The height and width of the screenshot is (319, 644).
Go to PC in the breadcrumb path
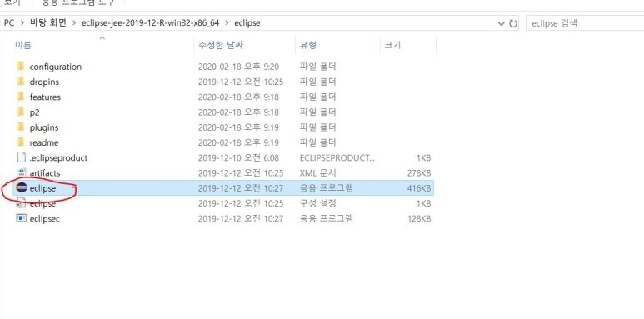coord(9,23)
